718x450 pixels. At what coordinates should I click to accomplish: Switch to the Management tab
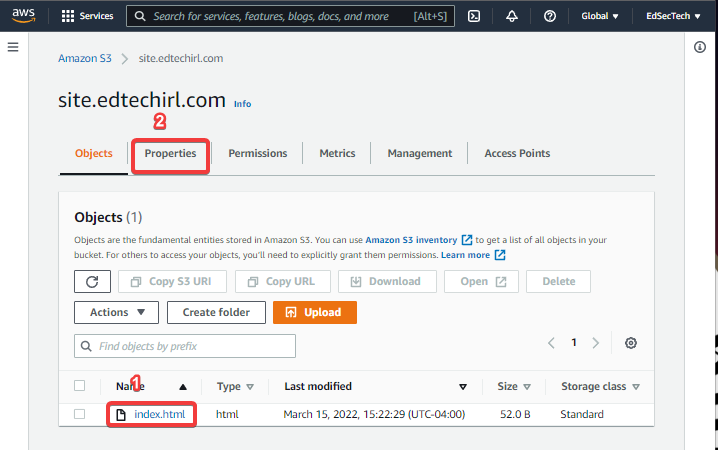click(x=420, y=153)
